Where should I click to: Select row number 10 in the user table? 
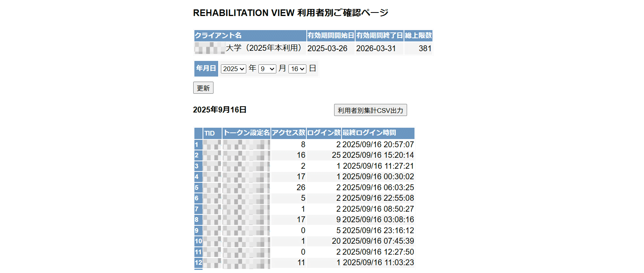pyautogui.click(x=198, y=241)
